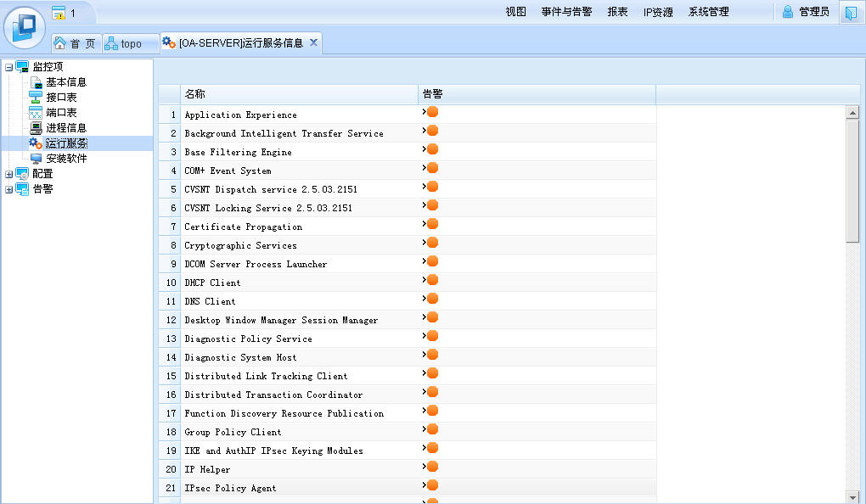Expand the 配置 tree node
This screenshot has height=504, width=866.
point(8,175)
